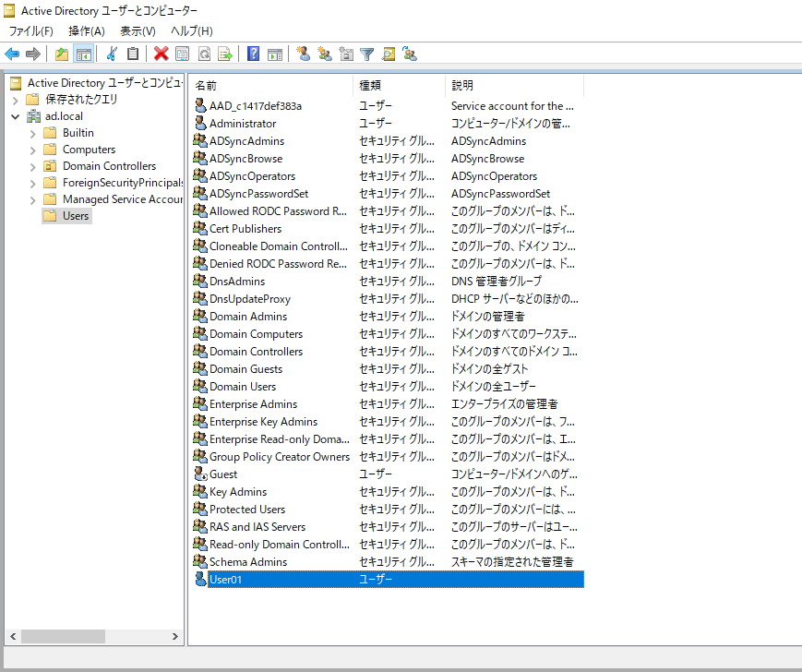The height and width of the screenshot is (672, 802).
Task: Expand the 保存されたクエリ node
Action: coord(16,100)
